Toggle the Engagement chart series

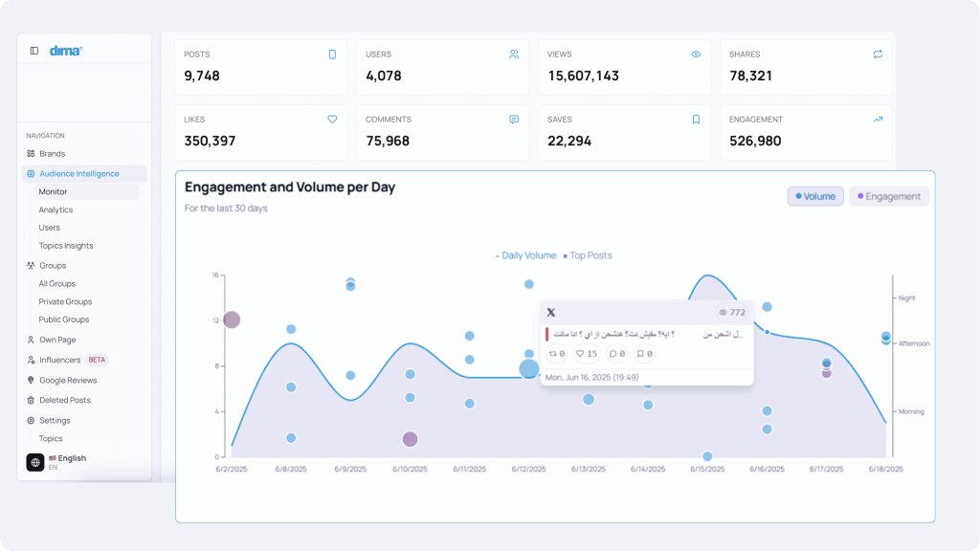(889, 196)
